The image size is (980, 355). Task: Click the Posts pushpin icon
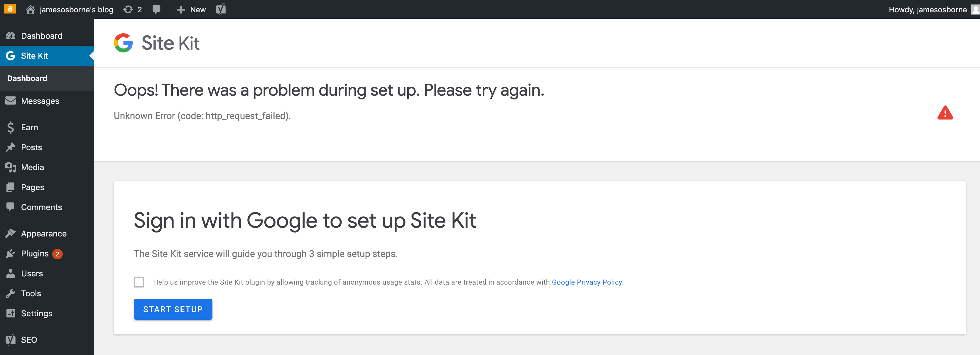[x=11, y=147]
